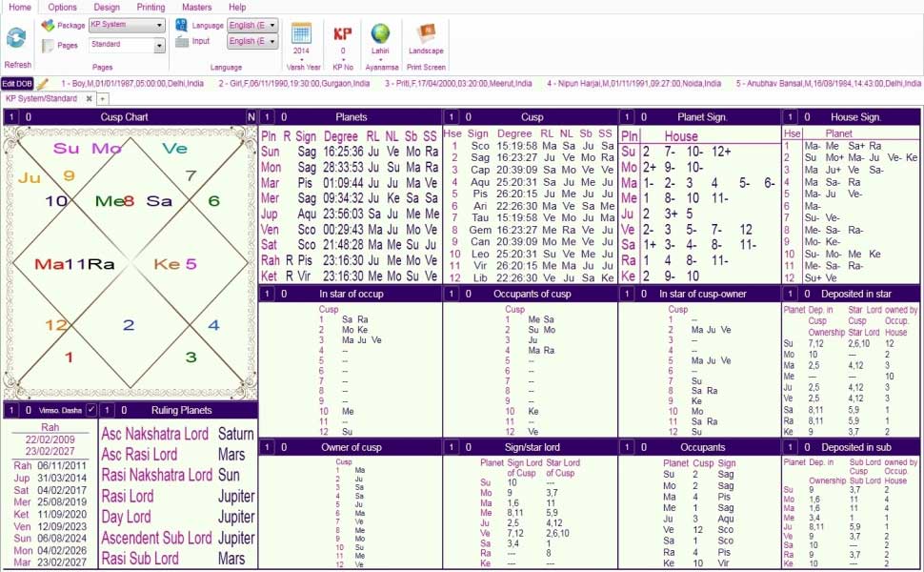This screenshot has height=572, width=924.
Task: Click the 1 button in Deposited in star header
Action: point(791,293)
